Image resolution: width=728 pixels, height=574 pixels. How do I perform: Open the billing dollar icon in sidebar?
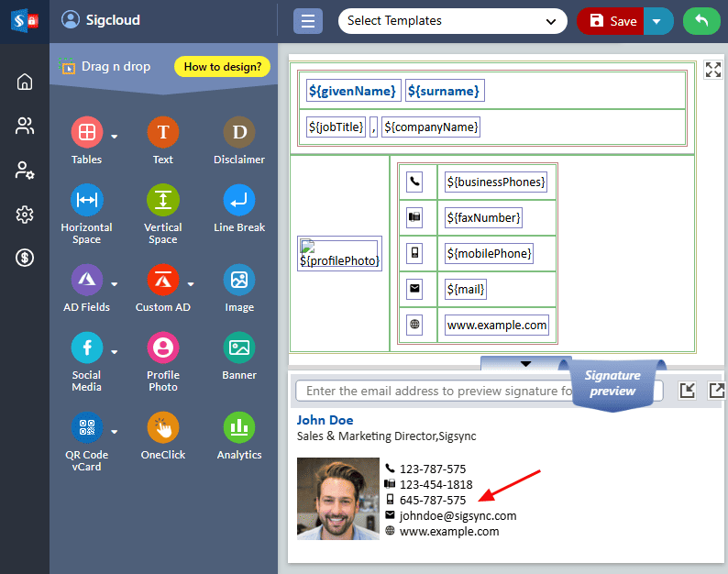point(25,258)
